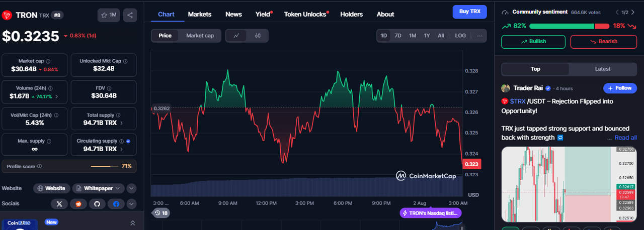Toggle LOG scale on the chart

(460, 36)
